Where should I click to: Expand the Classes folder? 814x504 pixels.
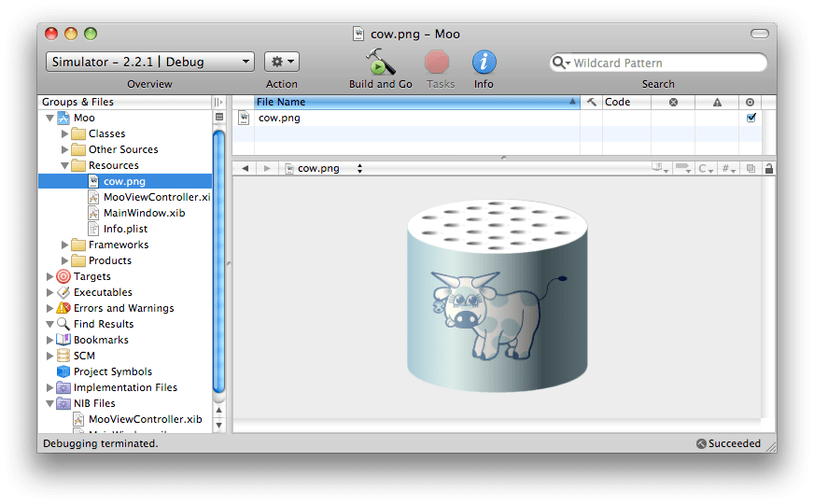(64, 133)
